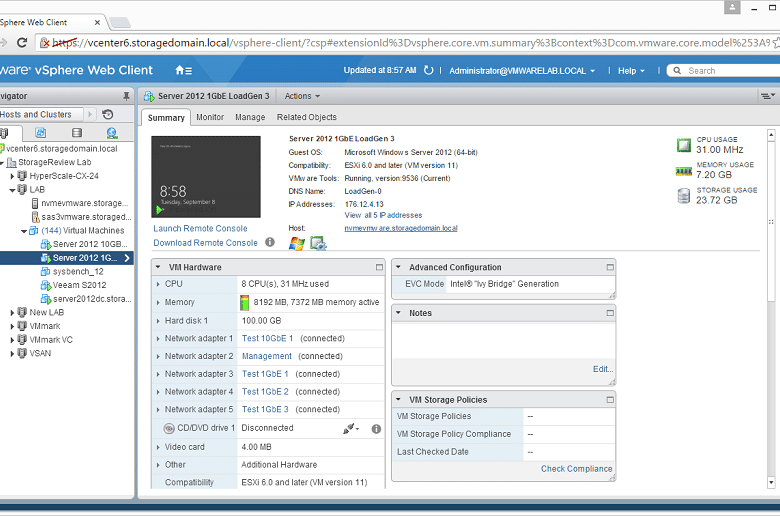View all 5 IP addresses

[x=383, y=215]
